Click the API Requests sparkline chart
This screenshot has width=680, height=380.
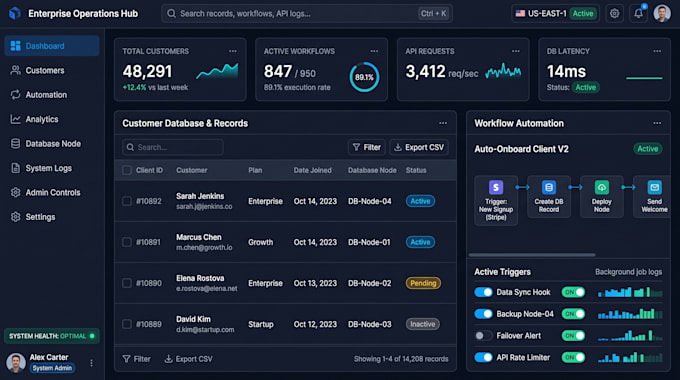503,71
